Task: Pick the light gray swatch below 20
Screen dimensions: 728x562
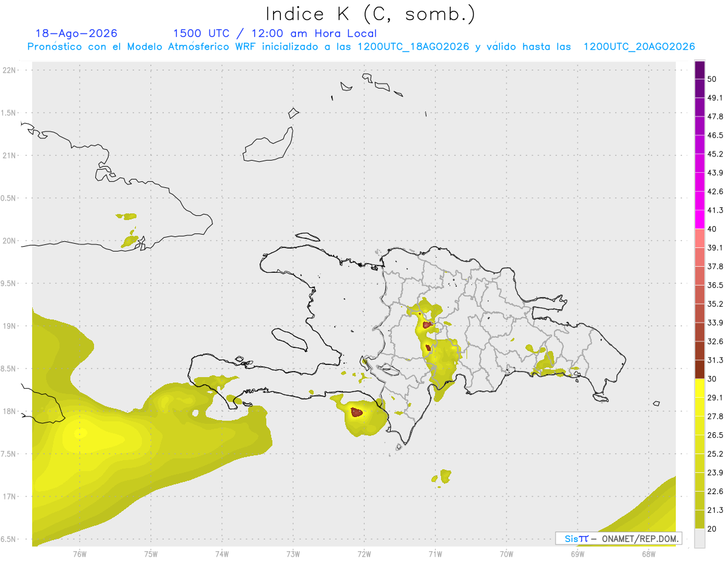Action: (699, 538)
